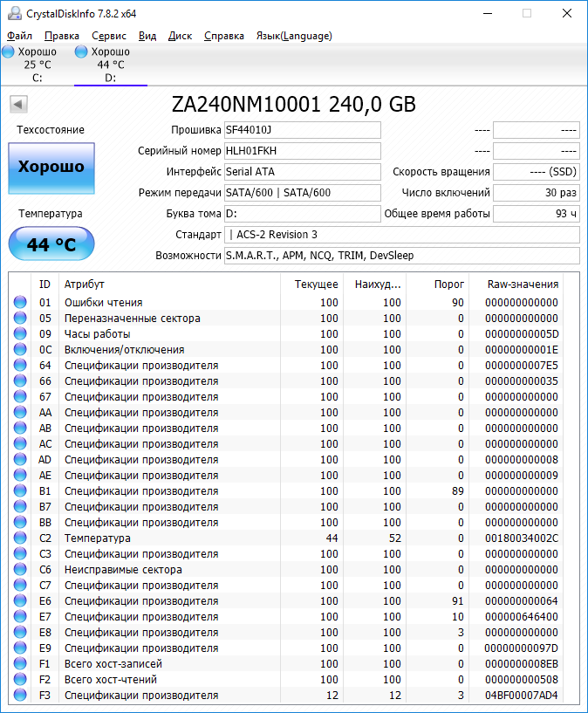Click the ACS-2 Revision 3 standard field

click(402, 235)
